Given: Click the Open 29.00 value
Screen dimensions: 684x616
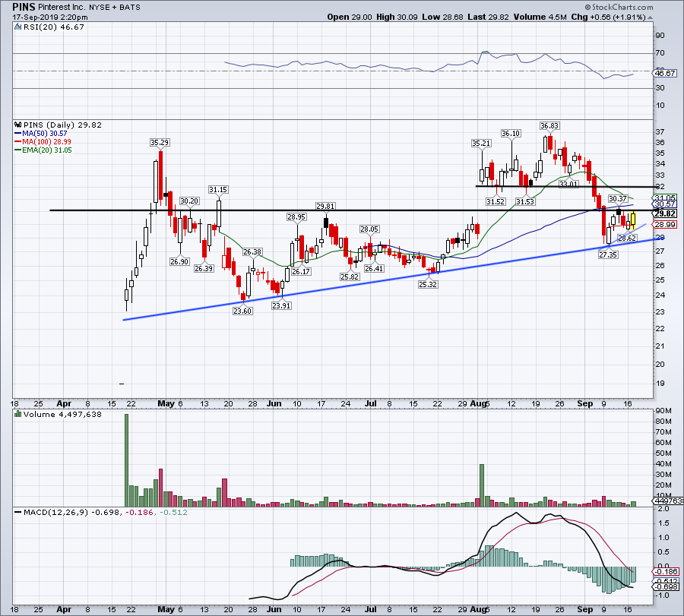Looking at the screenshot, I should point(350,17).
